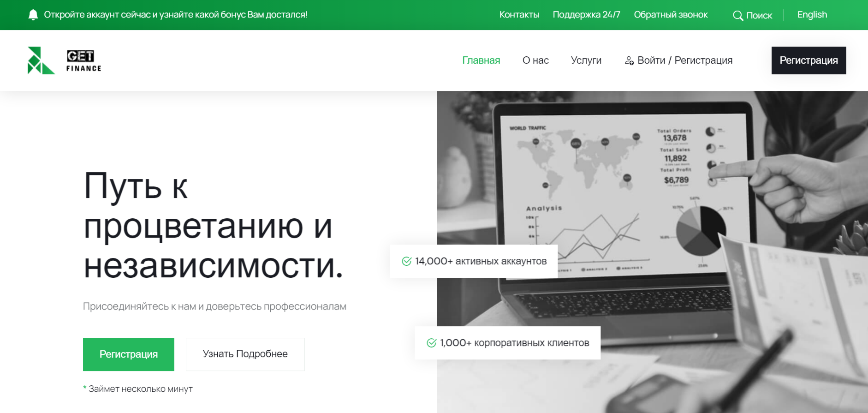Click checkmark icon beside 14,000+ активных аккаунтов
This screenshot has height=413, width=868.
[x=406, y=261]
